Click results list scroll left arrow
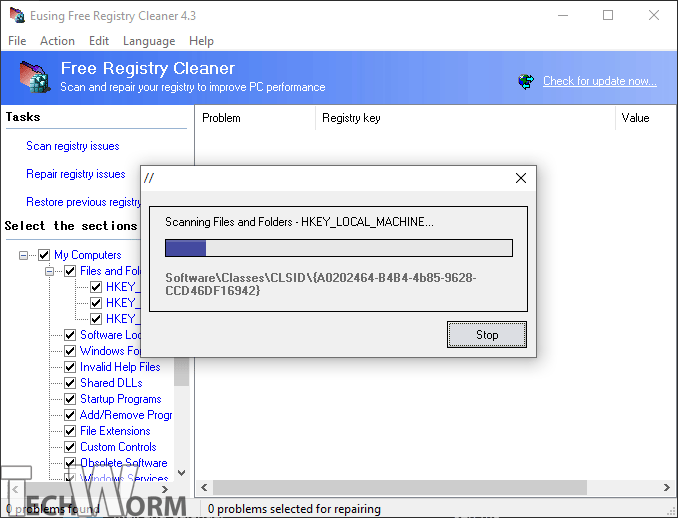 pyautogui.click(x=204, y=488)
